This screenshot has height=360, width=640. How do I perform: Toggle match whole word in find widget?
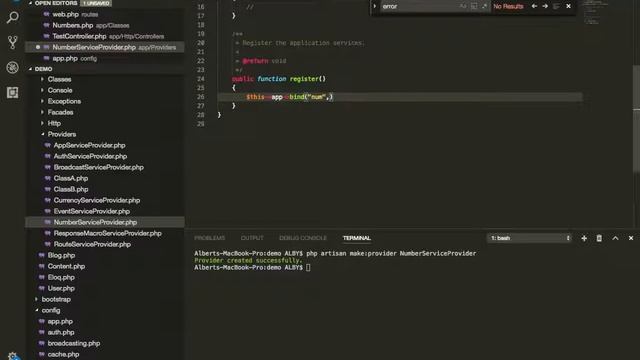pyautogui.click(x=473, y=6)
